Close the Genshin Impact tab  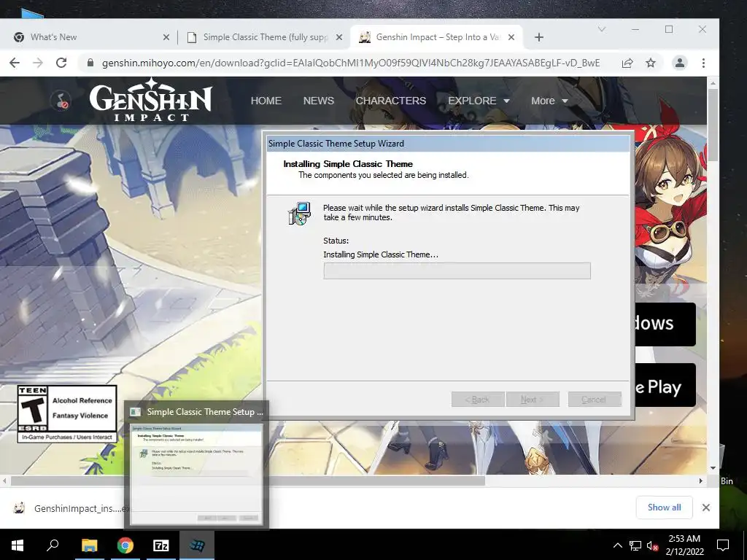[x=511, y=37]
